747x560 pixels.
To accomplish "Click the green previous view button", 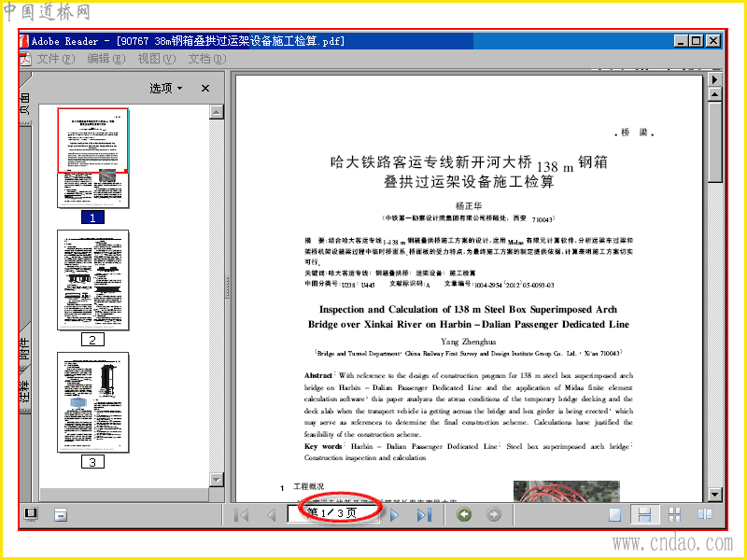I will click(464, 514).
